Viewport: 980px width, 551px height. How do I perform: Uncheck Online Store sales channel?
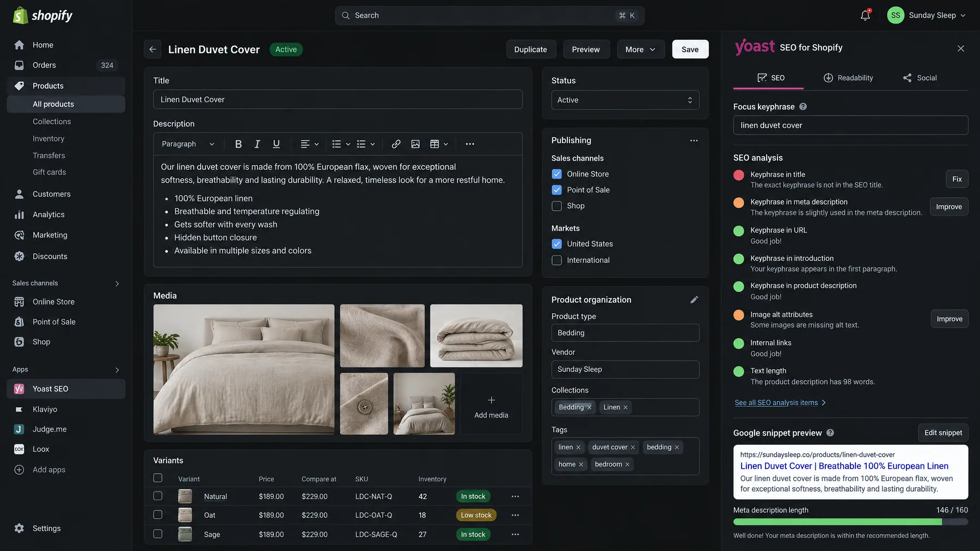click(x=556, y=174)
